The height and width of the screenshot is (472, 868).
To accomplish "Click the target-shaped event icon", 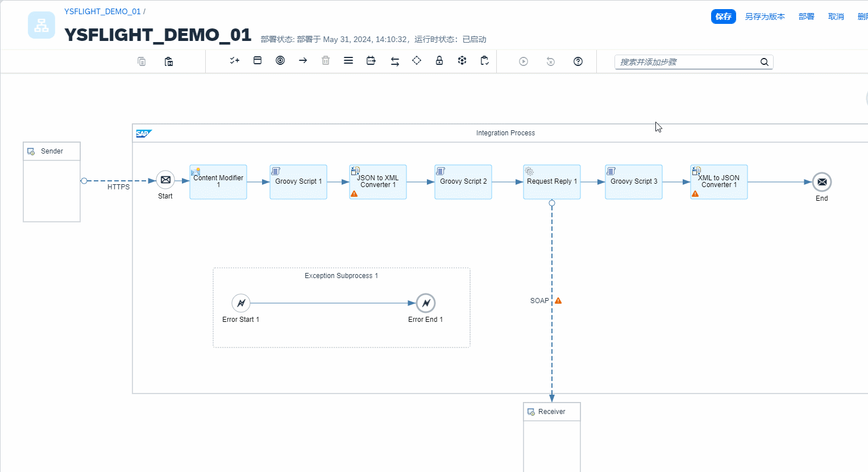I will pos(280,60).
